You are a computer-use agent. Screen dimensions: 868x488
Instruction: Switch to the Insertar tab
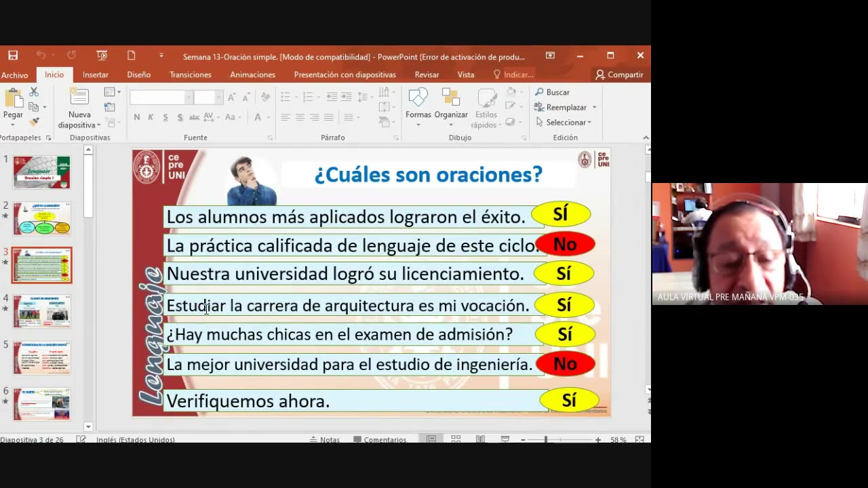(x=96, y=75)
